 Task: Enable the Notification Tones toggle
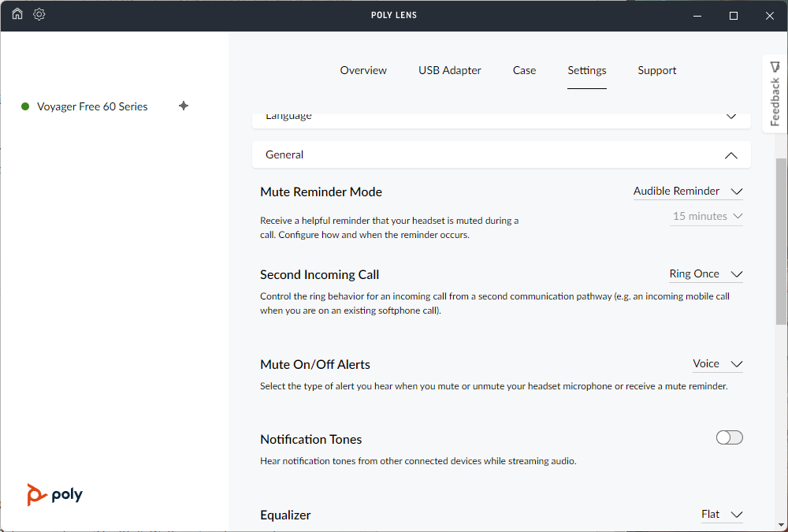pyautogui.click(x=729, y=437)
